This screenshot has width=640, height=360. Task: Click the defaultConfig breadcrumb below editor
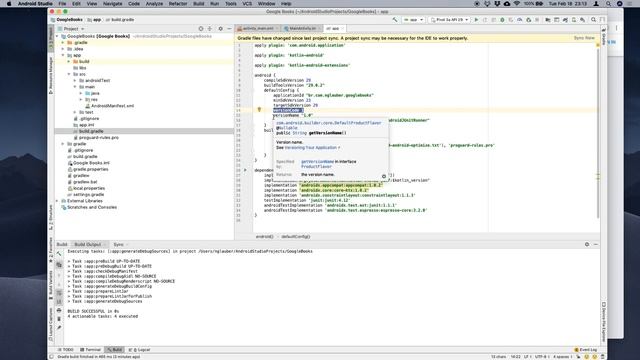coord(296,237)
